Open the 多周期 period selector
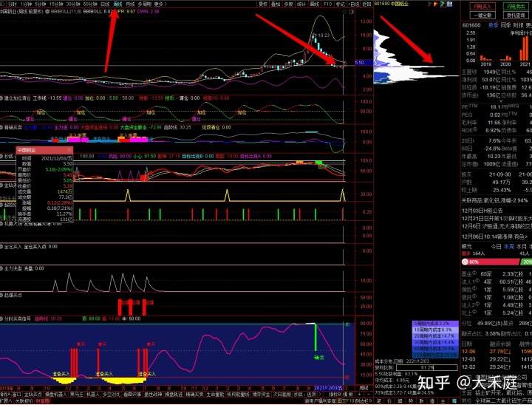 coord(145,4)
